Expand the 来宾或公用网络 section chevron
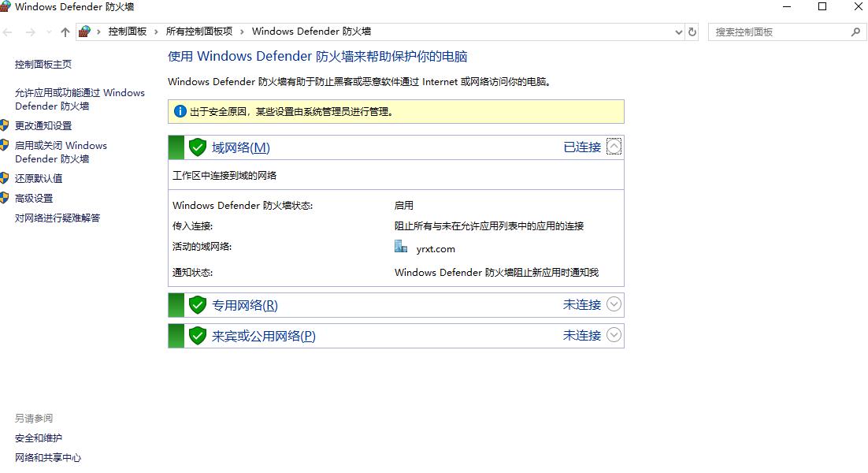This screenshot has height=473, width=868. click(614, 335)
